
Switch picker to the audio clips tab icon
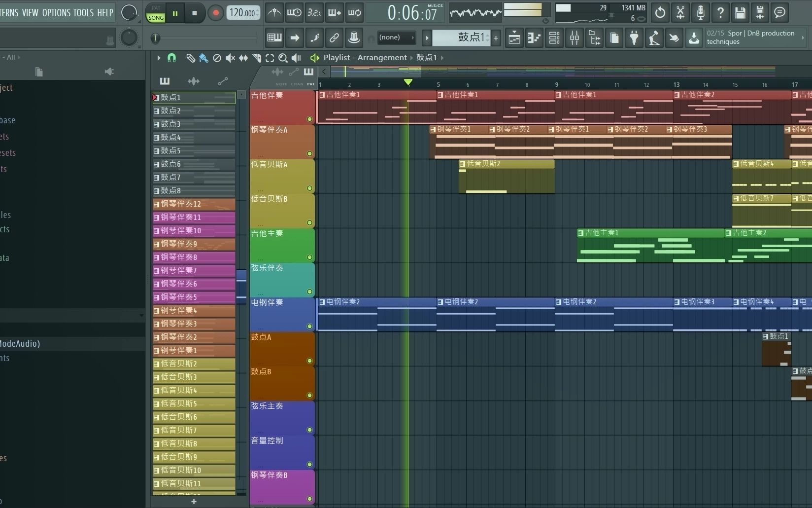click(x=194, y=81)
